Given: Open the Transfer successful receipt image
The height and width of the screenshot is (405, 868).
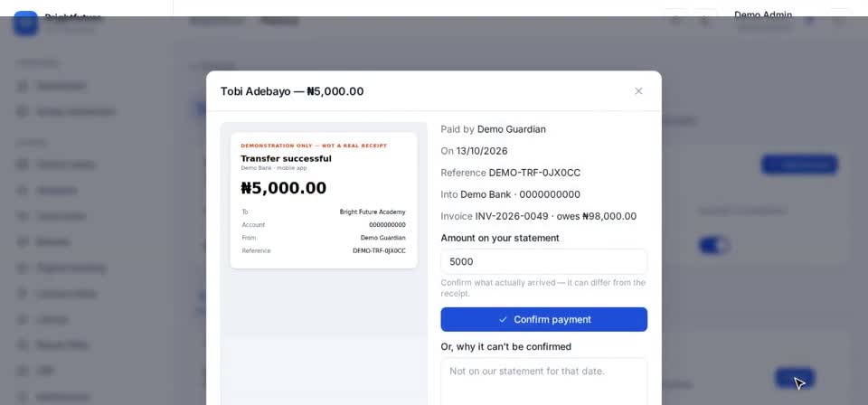Looking at the screenshot, I should [324, 201].
